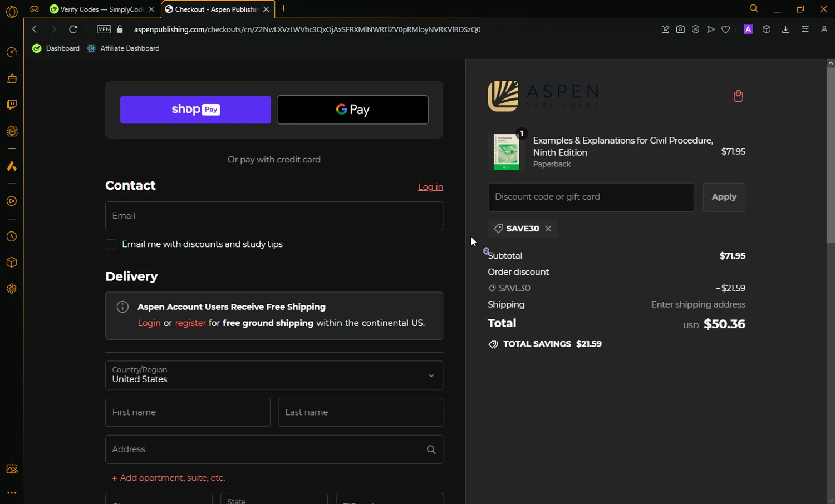The image size is (835, 504).
Task: Open the Player icon in sidebar
Action: click(12, 201)
